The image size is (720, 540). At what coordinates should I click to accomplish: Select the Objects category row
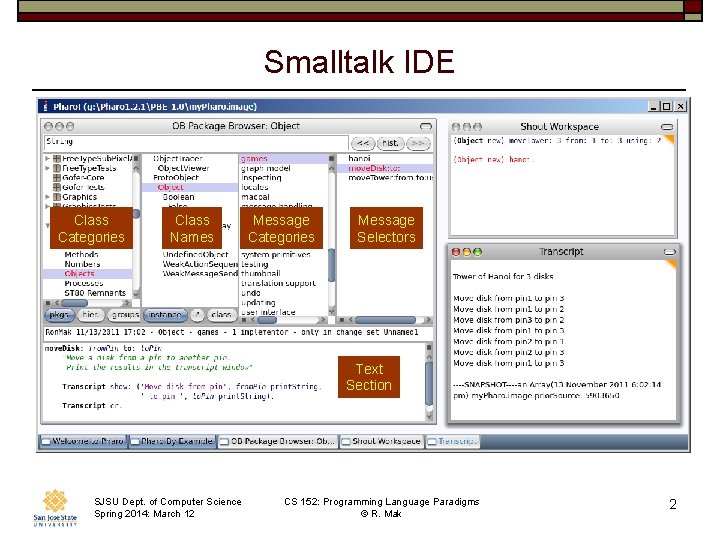click(88, 274)
